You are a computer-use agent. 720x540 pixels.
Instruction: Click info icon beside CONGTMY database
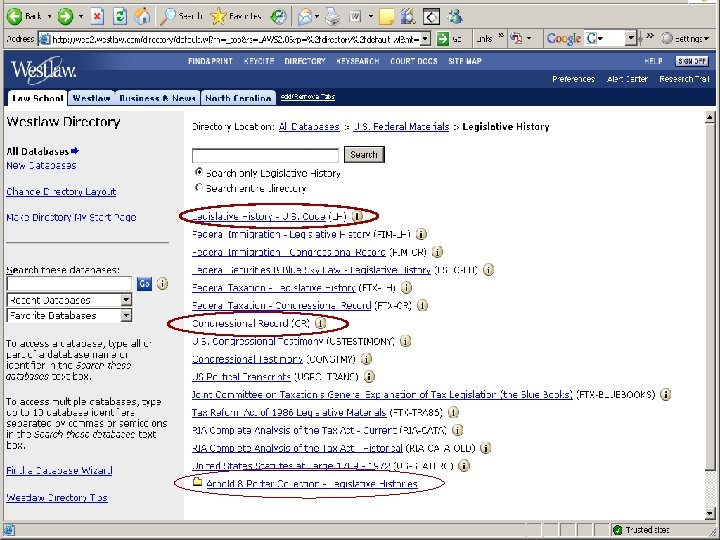(x=366, y=359)
